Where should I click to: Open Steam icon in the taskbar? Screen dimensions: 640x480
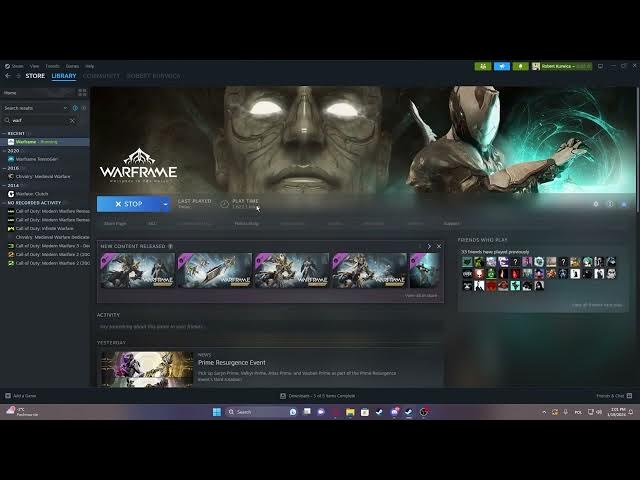[409, 412]
